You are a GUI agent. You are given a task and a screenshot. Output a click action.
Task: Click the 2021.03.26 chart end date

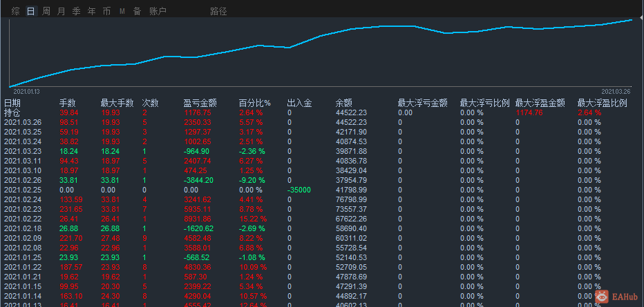coord(616,91)
